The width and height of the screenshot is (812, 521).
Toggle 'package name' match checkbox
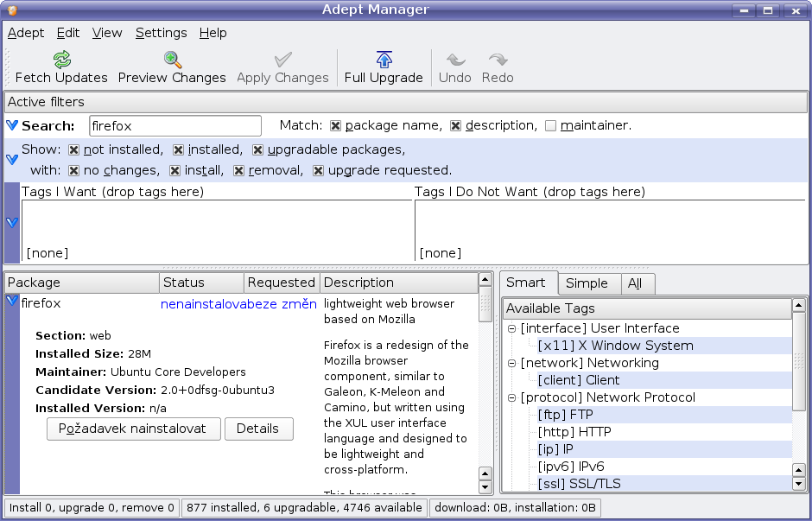click(335, 126)
